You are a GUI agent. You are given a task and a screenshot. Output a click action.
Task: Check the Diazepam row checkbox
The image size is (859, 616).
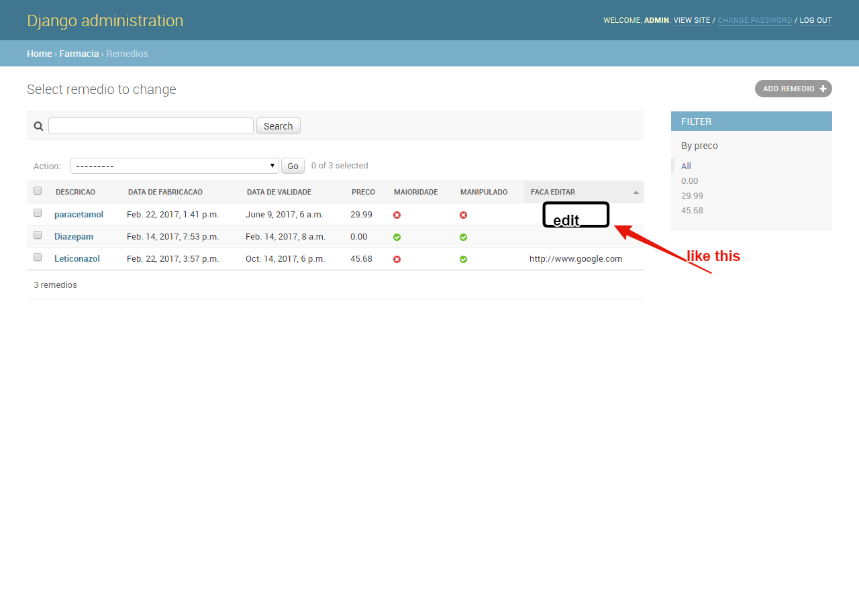pyautogui.click(x=38, y=235)
